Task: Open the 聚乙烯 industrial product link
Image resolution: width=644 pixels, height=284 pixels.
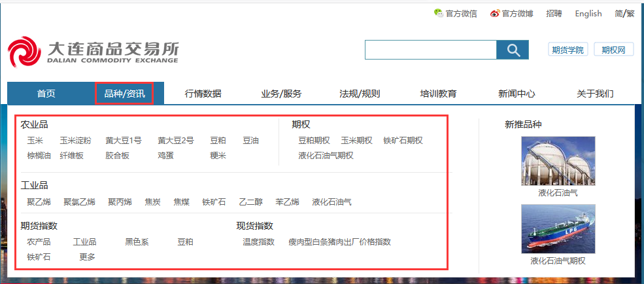Action: 39,202
